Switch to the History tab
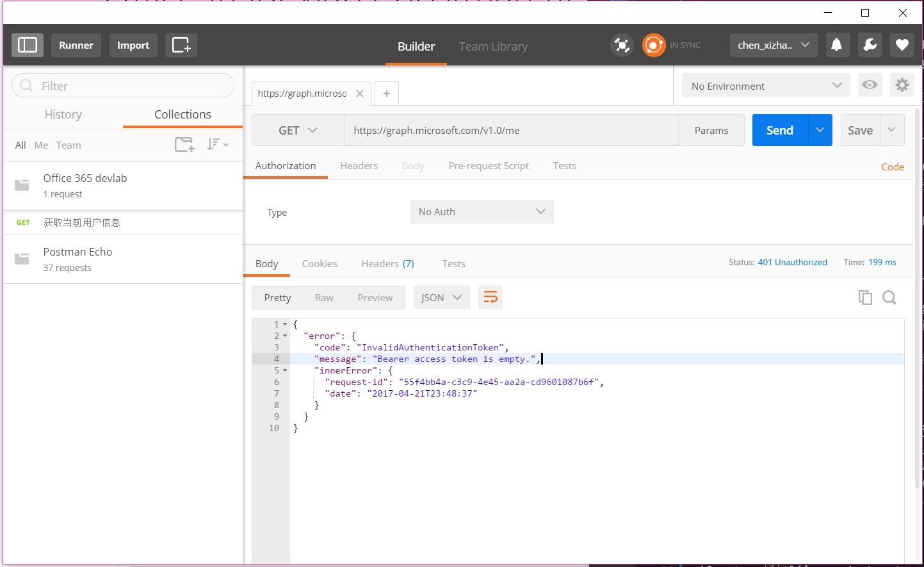This screenshot has width=924, height=567. [x=63, y=115]
